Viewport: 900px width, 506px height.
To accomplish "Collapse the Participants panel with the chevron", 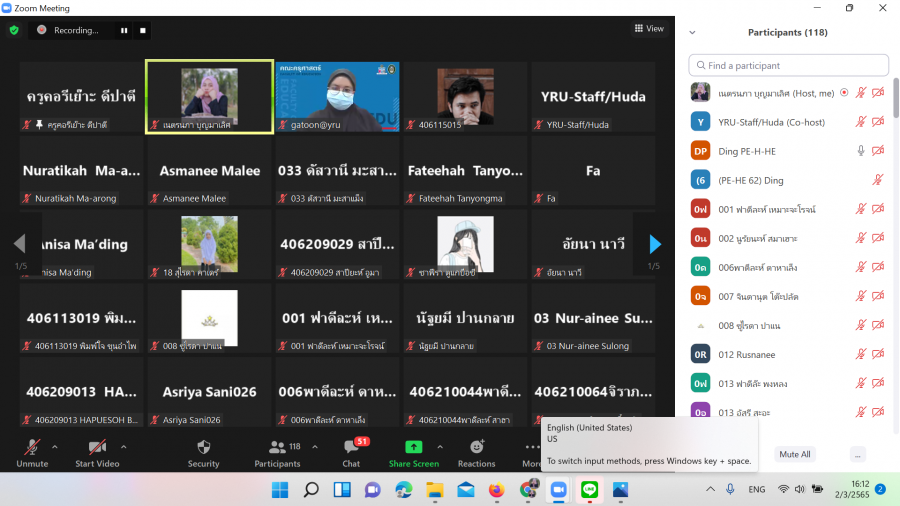I will [x=692, y=32].
